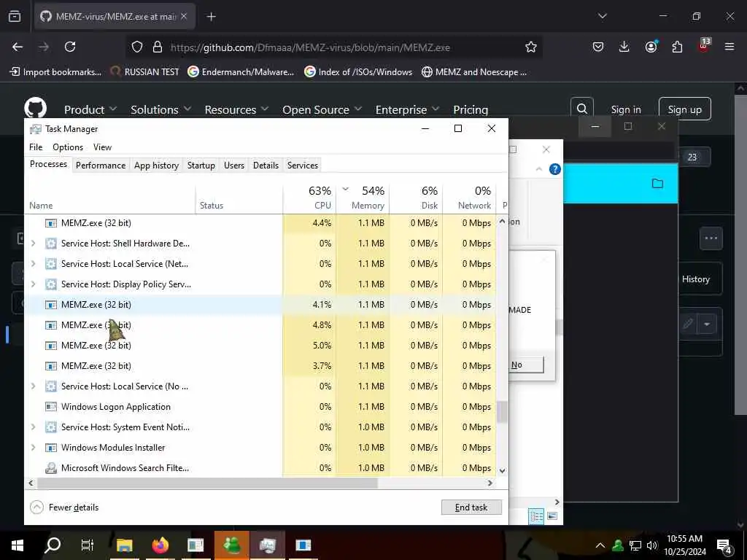The image size is (747, 560).
Task: Click Task Manager vertical scrollbar thumb
Action: [502, 413]
